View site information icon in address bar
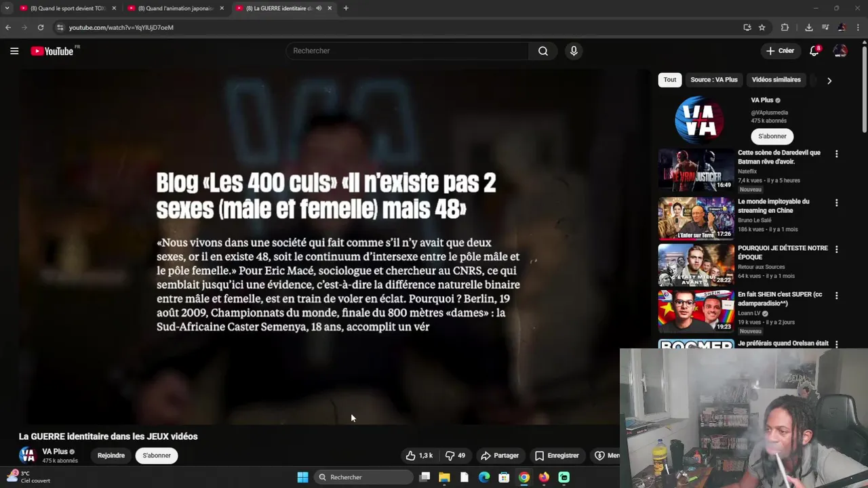The height and width of the screenshot is (488, 868). 60,27
